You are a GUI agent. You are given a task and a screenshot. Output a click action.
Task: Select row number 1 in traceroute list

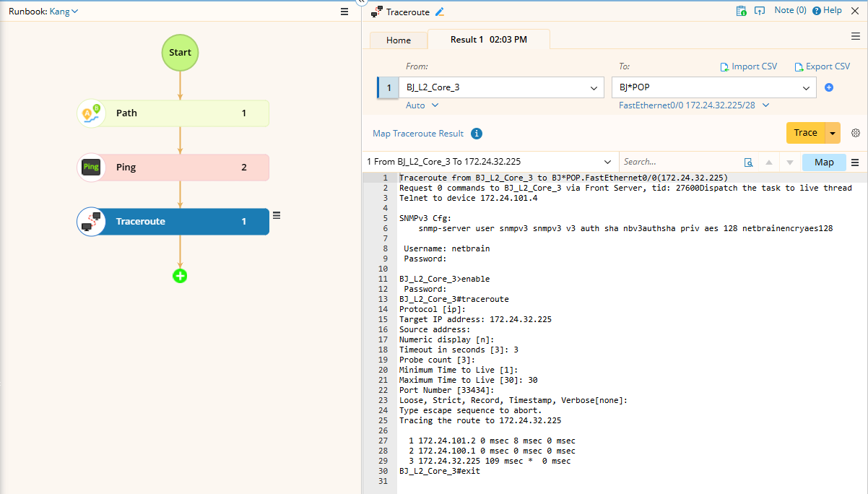[388, 87]
